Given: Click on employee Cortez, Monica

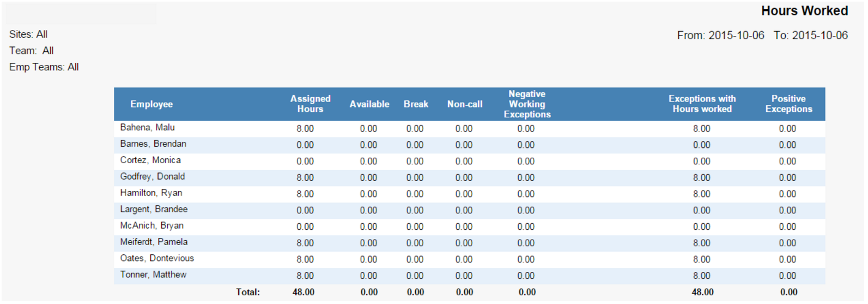Looking at the screenshot, I should coord(150,160).
